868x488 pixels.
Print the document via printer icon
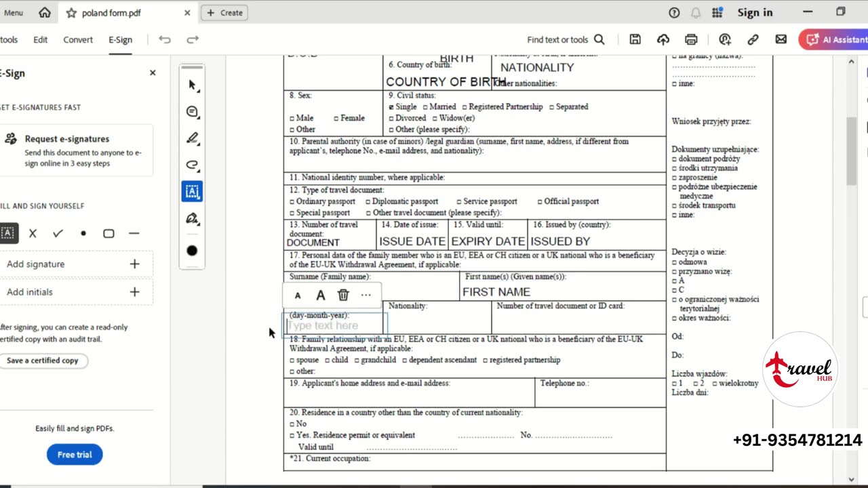coord(691,39)
